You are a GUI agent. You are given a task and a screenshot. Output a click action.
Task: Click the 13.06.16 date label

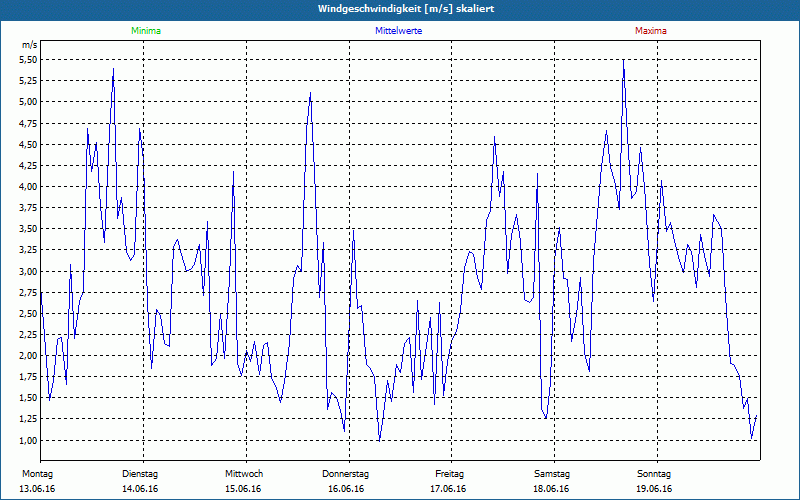(x=37, y=489)
